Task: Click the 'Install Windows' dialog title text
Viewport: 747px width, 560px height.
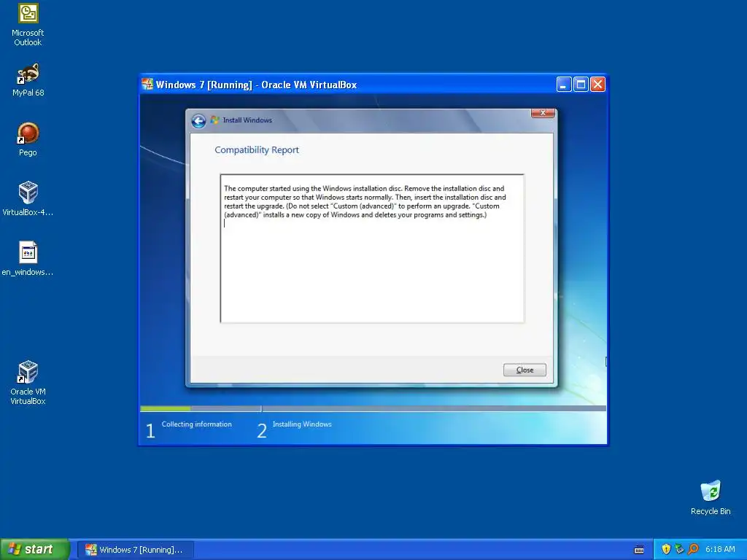Action: 247,120
